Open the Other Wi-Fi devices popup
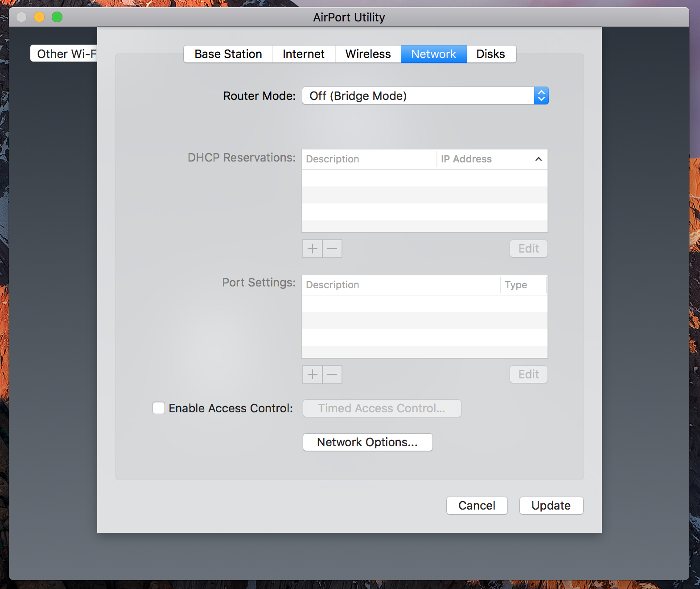Screen dimensions: 700x589 pyautogui.click(x=64, y=54)
